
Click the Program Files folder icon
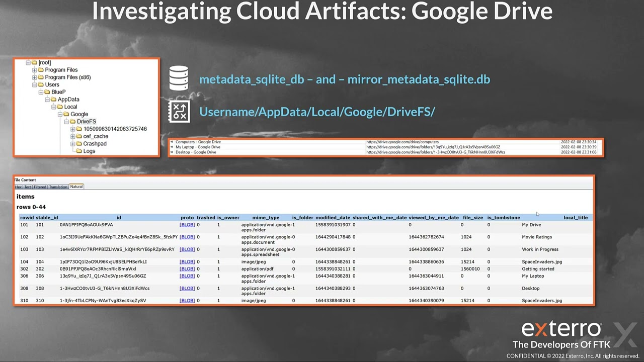point(41,70)
